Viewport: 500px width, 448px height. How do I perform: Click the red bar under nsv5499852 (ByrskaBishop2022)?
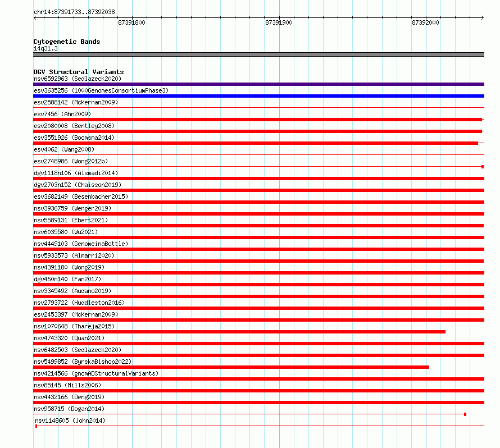pos(231,367)
